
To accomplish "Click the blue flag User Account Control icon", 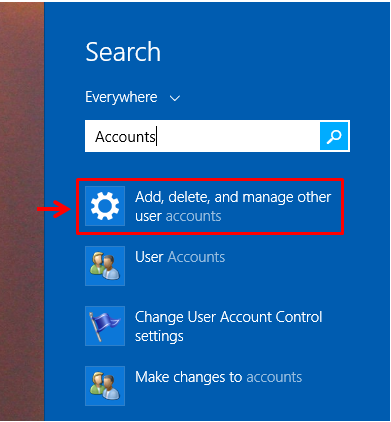I will 105,326.
